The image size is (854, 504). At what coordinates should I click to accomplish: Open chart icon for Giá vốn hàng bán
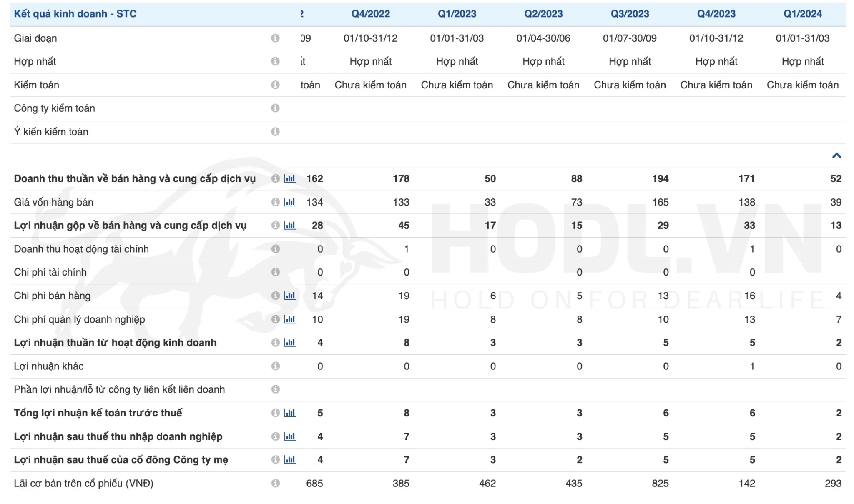point(289,202)
